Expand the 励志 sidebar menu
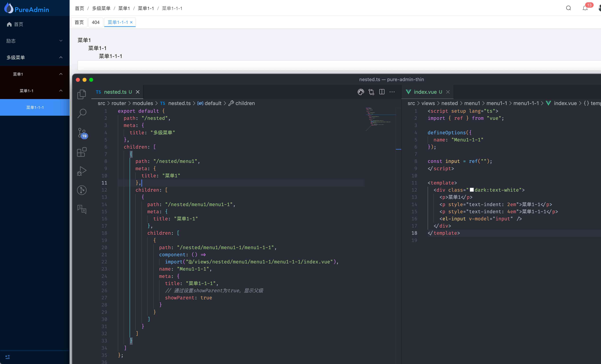 point(35,41)
